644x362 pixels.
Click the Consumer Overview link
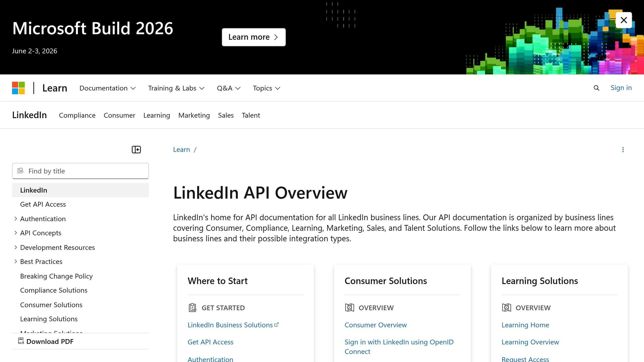coord(375,325)
